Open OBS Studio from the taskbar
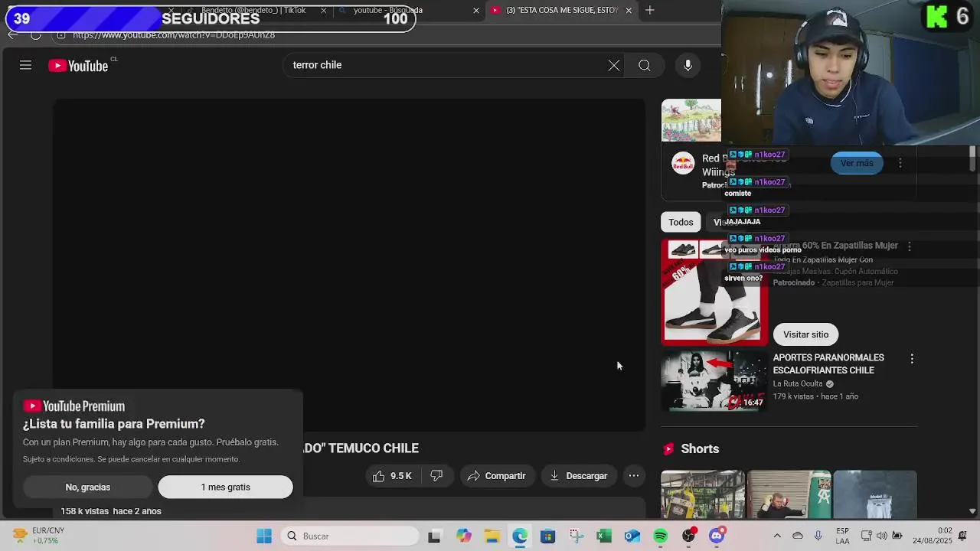Viewport: 980px width, 551px height. [x=689, y=536]
